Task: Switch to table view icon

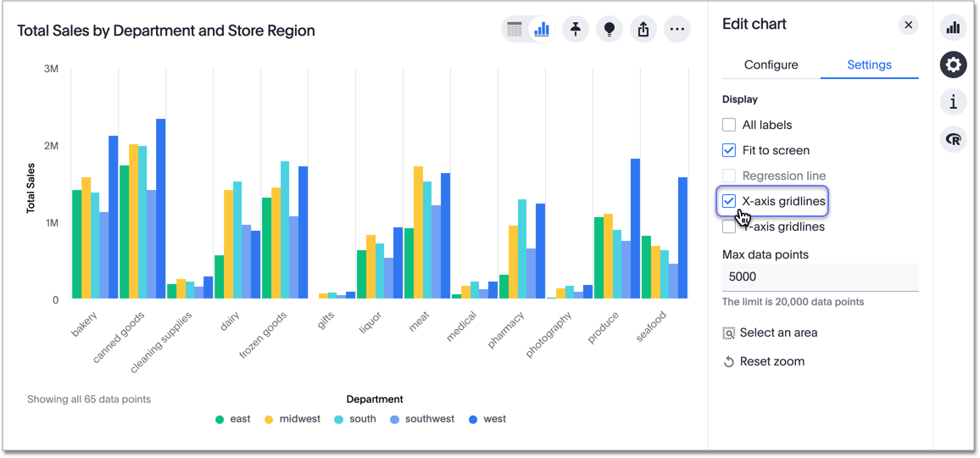Action: click(x=515, y=30)
